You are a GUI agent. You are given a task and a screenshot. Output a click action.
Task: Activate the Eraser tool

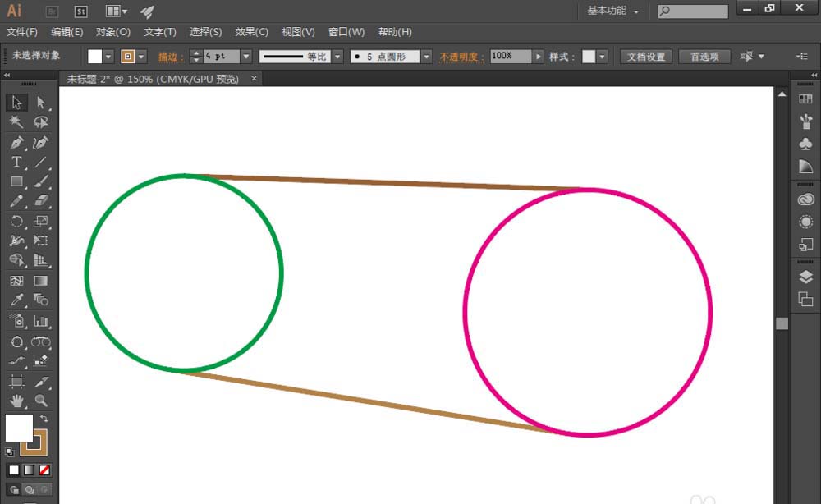[41, 201]
